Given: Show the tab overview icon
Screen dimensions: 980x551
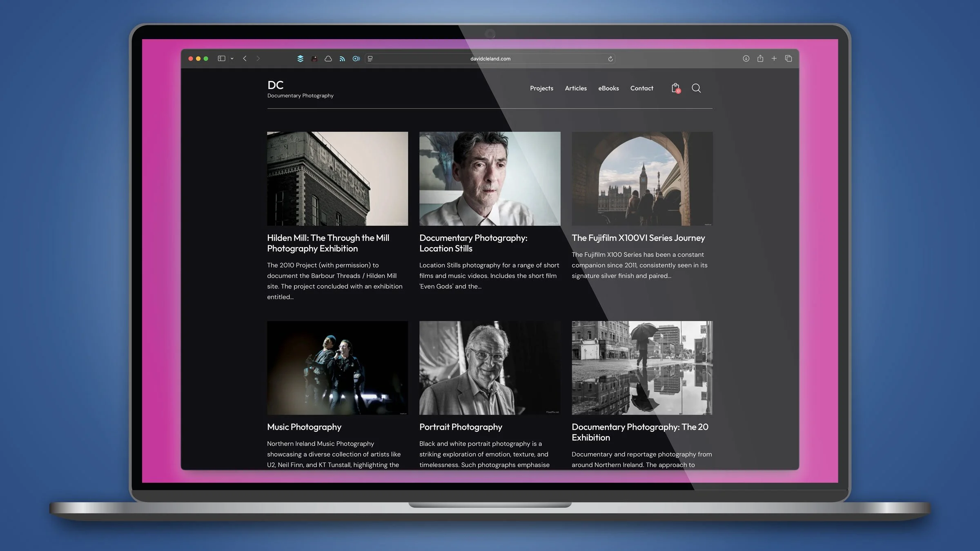Looking at the screenshot, I should [788, 58].
